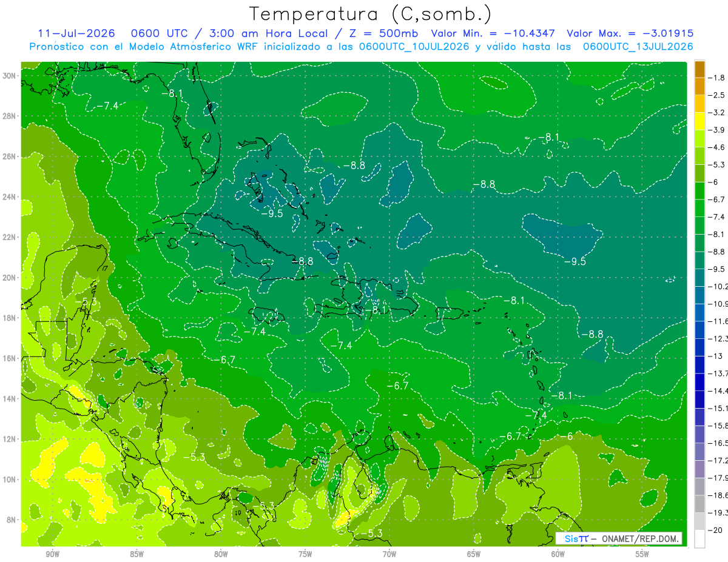The height and width of the screenshot is (562, 728).
Task: Click legend value '-16.5'
Action: pyautogui.click(x=718, y=443)
